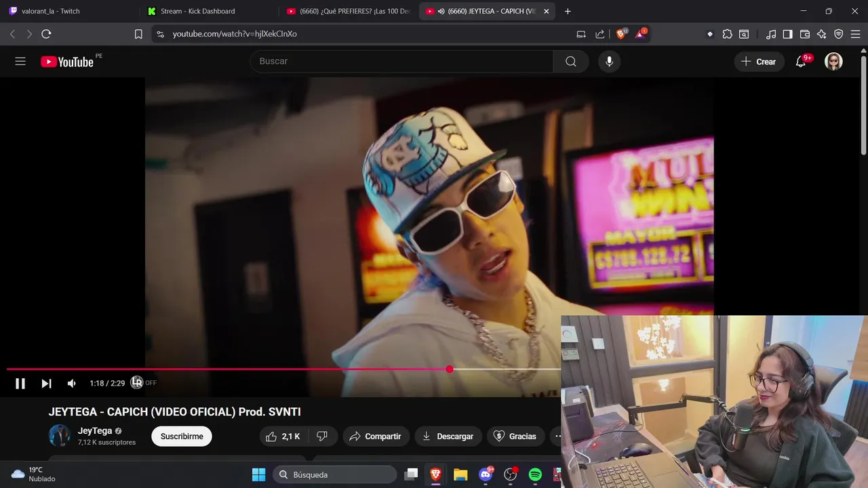
Task: Click the Suscribirme button
Action: 182,436
